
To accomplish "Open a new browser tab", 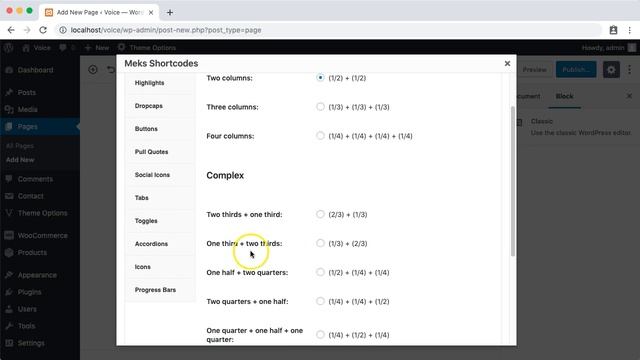I will point(170,12).
